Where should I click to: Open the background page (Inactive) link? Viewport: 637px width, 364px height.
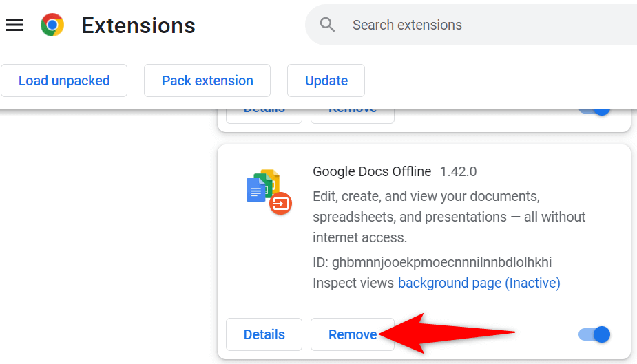[x=479, y=283]
